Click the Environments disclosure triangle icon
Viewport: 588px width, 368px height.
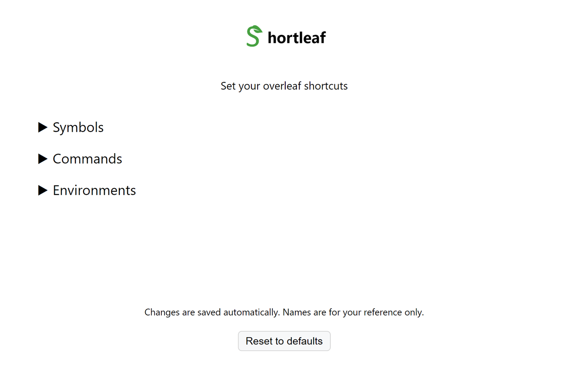click(43, 190)
